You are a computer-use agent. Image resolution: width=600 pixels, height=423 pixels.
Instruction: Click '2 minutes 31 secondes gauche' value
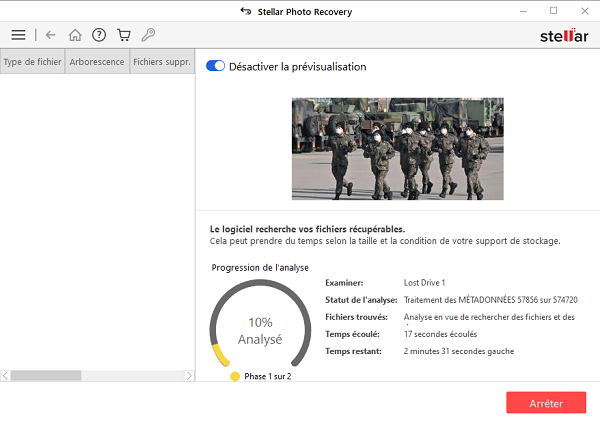(459, 351)
